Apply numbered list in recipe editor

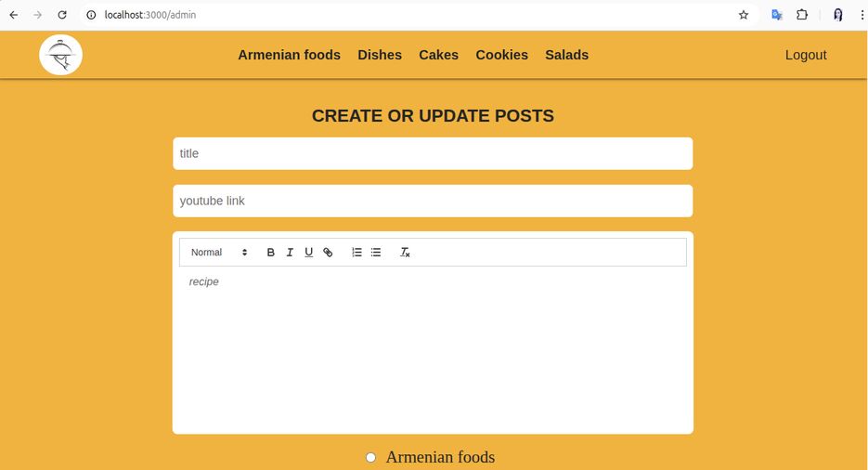[x=356, y=253]
